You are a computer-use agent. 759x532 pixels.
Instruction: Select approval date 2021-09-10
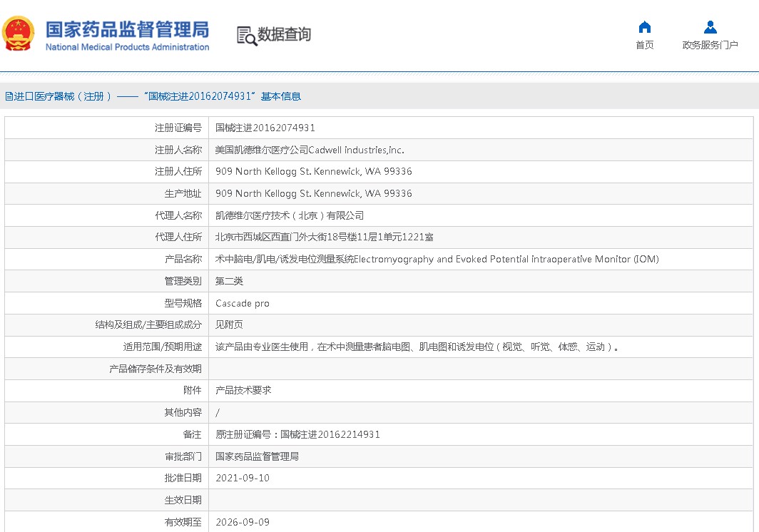click(243, 479)
